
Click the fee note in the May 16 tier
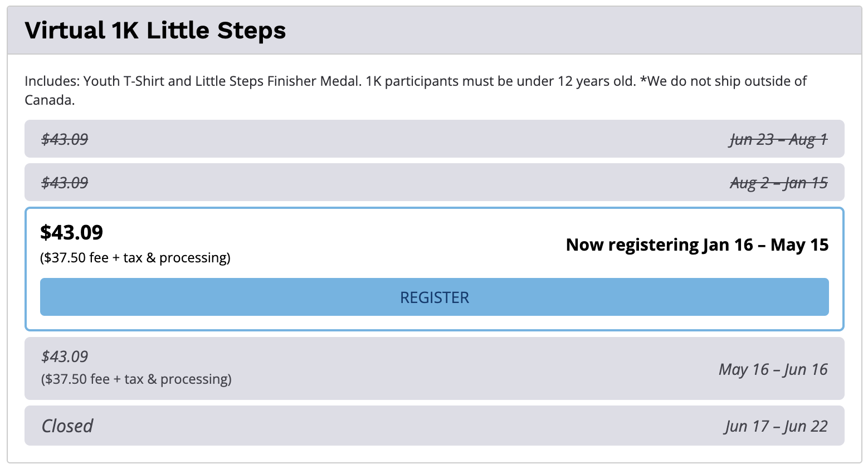click(x=136, y=379)
